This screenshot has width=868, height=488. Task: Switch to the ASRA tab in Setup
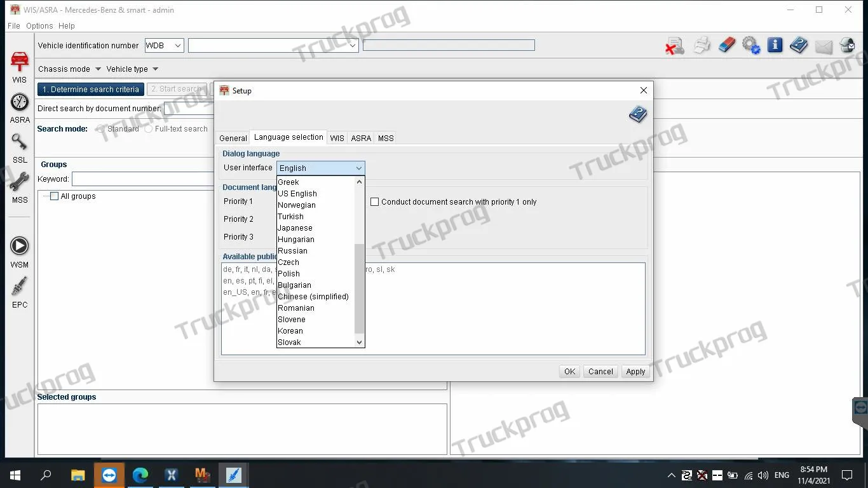tap(361, 138)
